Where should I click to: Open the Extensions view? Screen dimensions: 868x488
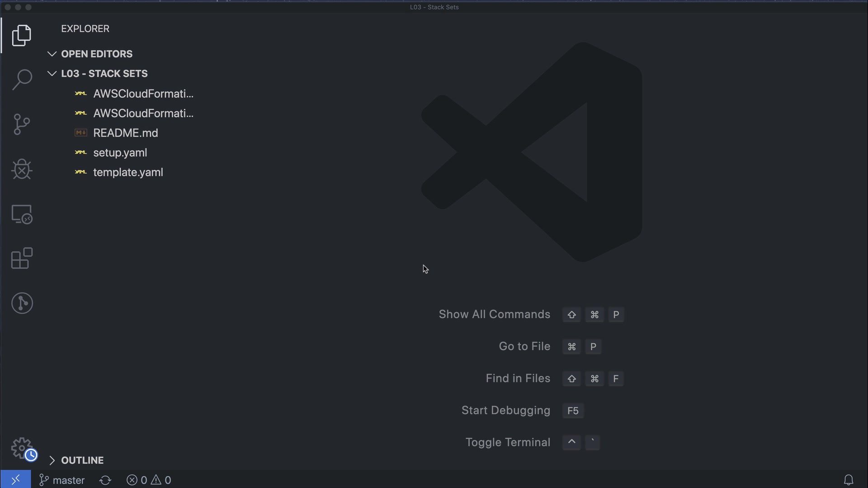coord(22,258)
